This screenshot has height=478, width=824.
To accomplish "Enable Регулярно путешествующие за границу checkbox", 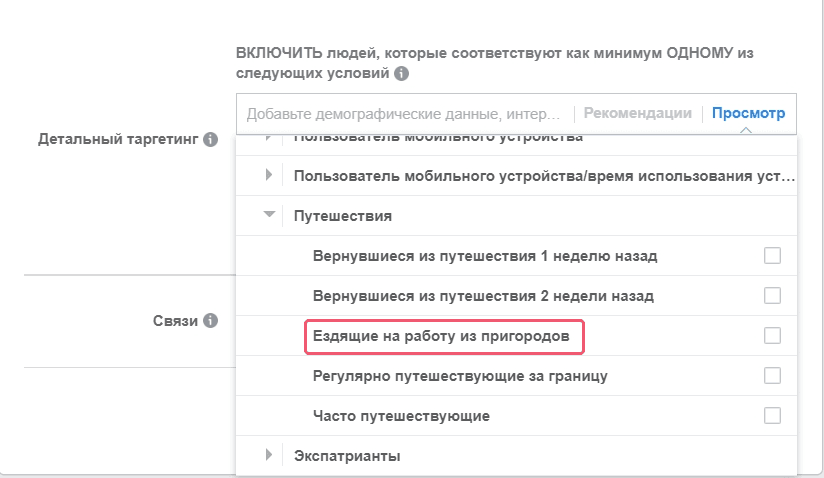I will 772,376.
